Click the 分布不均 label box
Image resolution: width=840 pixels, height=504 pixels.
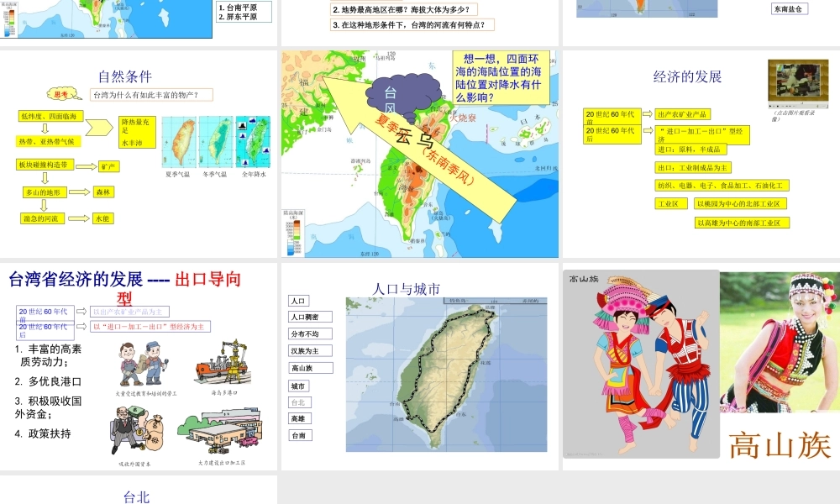pyautogui.click(x=310, y=333)
